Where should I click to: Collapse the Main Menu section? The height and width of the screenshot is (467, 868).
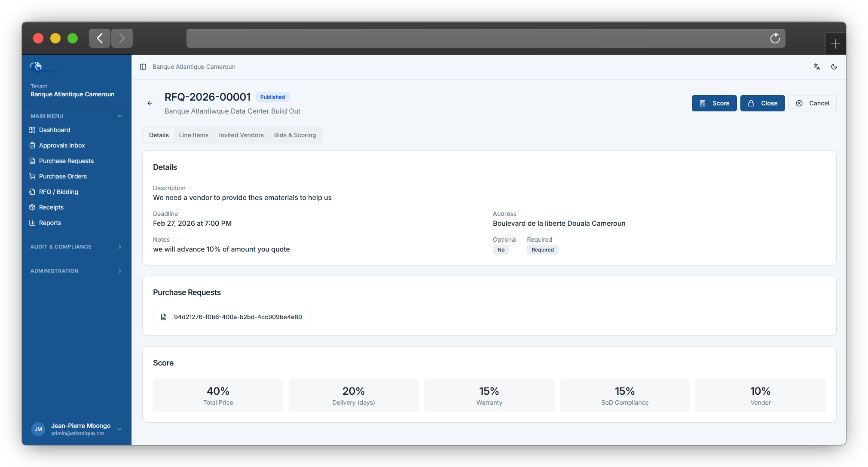119,116
